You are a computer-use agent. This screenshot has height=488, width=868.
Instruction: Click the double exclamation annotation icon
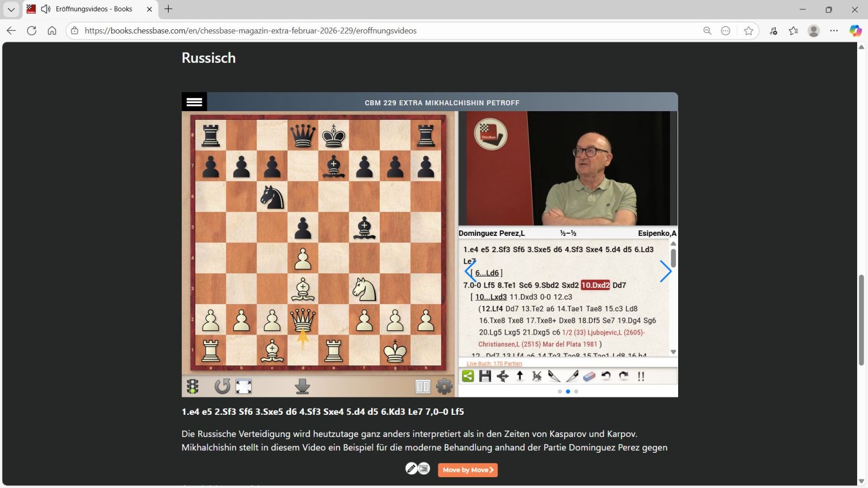click(641, 376)
